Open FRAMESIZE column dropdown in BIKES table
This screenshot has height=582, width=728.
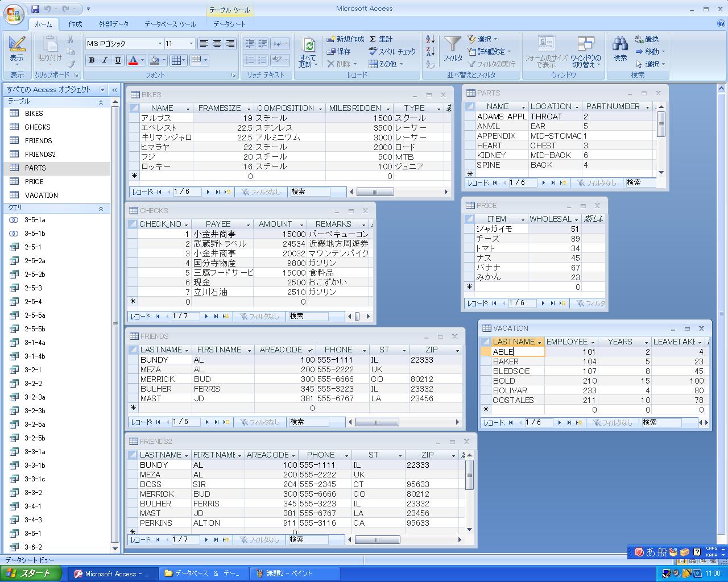[249, 109]
